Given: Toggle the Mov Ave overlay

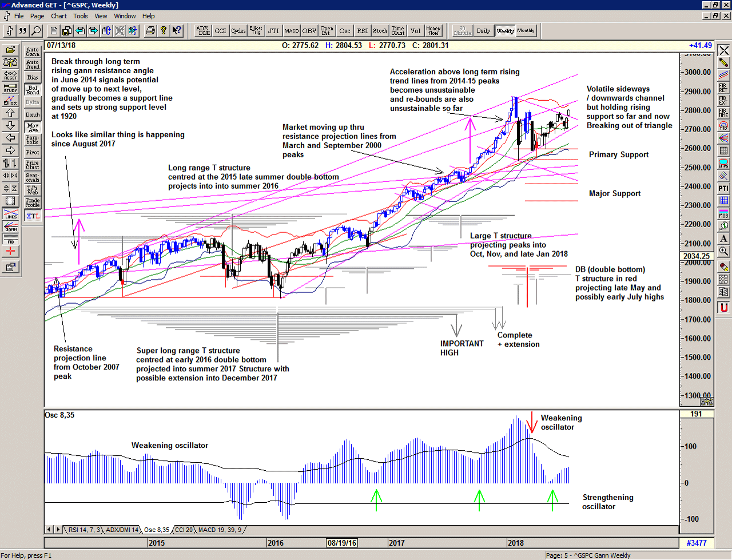Looking at the screenshot, I should pyautogui.click(x=33, y=128).
